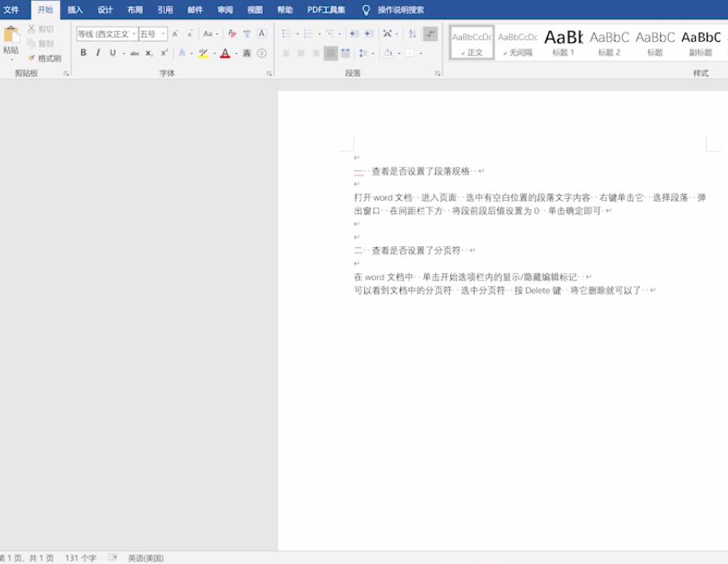
Task: Decrease font size with shrink font icon
Action: tap(190, 34)
